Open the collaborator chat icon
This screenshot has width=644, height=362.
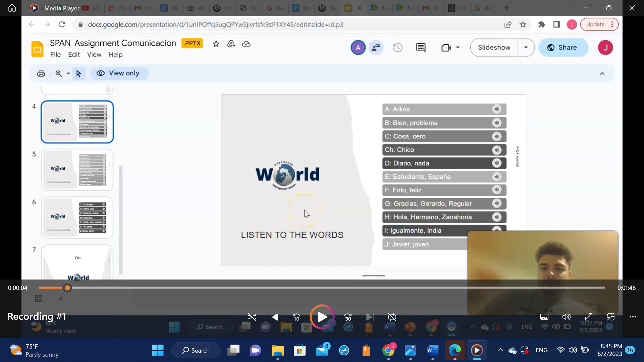click(x=376, y=48)
